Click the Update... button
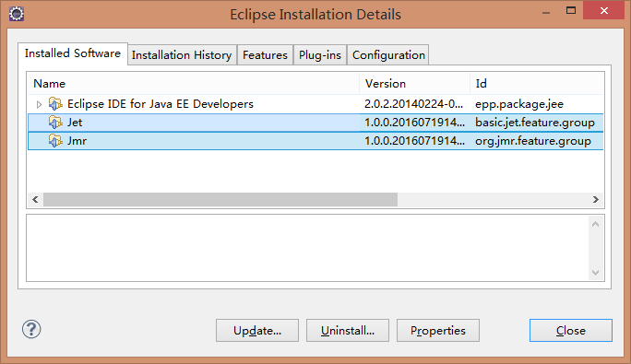The height and width of the screenshot is (364, 631). (x=257, y=330)
